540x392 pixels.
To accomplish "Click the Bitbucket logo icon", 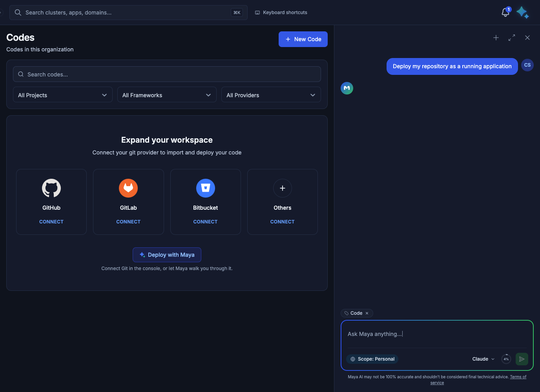I will click(206, 188).
